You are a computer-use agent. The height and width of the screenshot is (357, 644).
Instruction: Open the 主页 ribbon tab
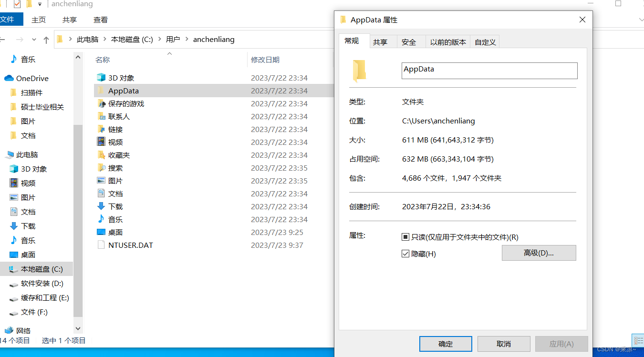pyautogui.click(x=39, y=20)
